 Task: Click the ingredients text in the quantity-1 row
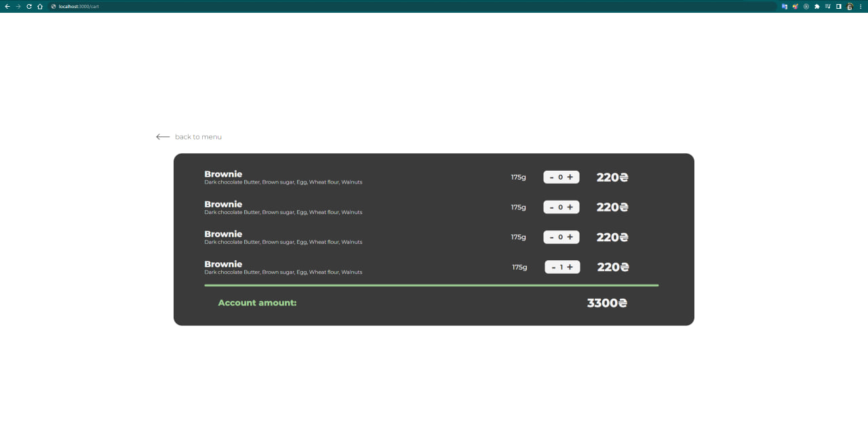tap(283, 272)
